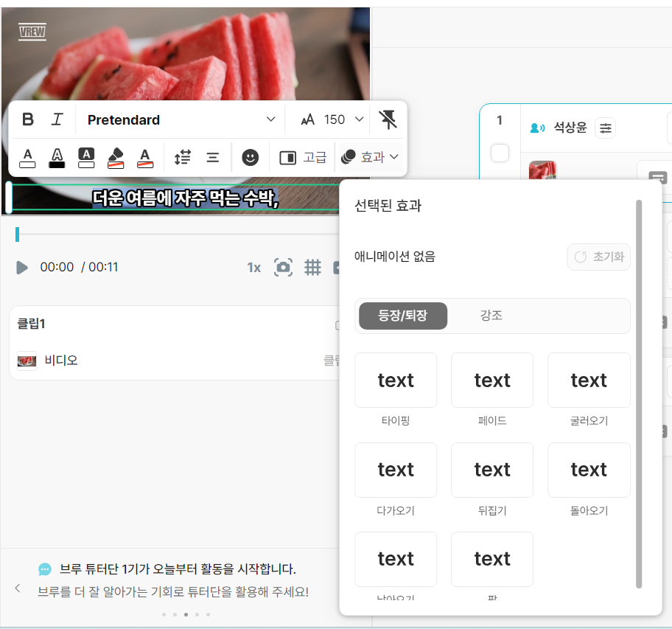This screenshot has height=629, width=672.
Task: Toggle the grid overlay icon
Action: [312, 268]
